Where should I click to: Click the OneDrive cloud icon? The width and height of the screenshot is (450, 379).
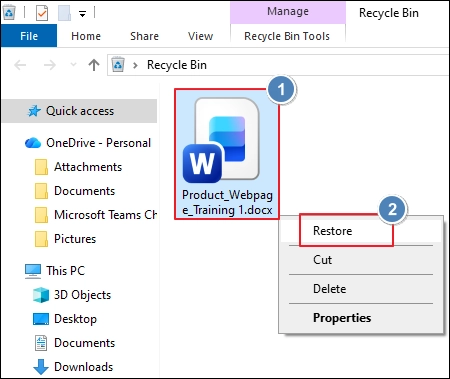pos(33,143)
